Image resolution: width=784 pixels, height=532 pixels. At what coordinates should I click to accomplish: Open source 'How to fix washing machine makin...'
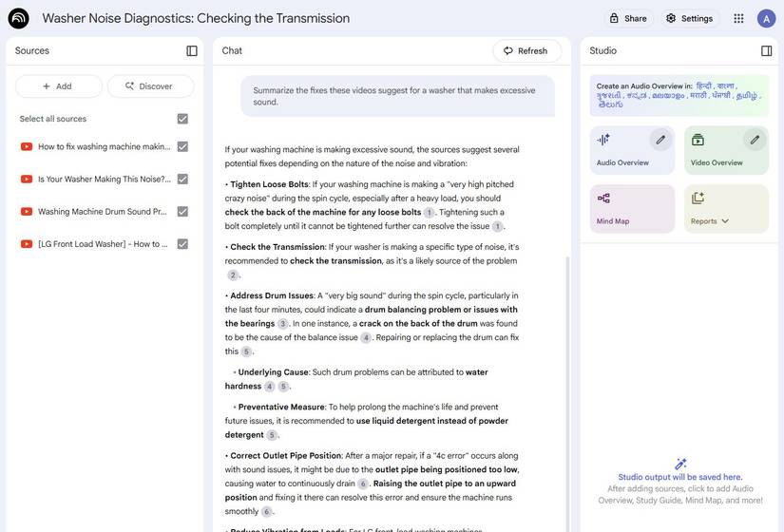tap(104, 146)
